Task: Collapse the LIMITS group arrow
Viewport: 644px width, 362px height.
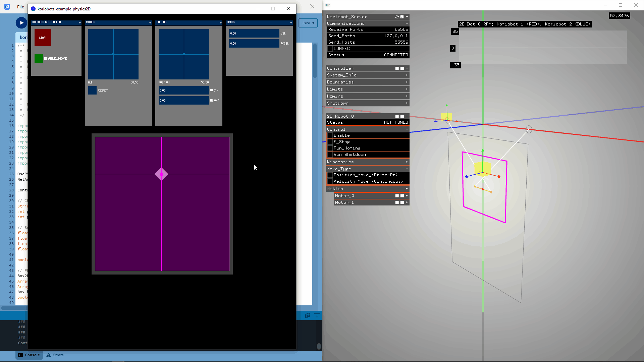Action: pyautogui.click(x=291, y=23)
